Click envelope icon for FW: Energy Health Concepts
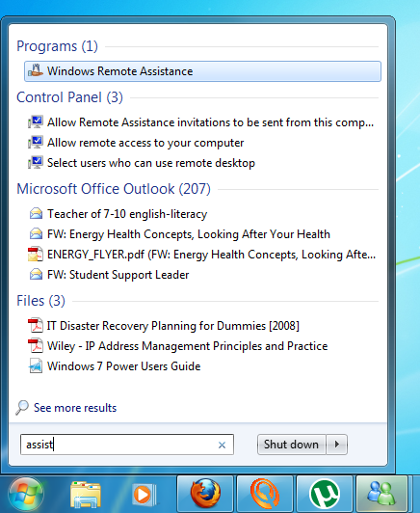The height and width of the screenshot is (513, 420). (36, 234)
